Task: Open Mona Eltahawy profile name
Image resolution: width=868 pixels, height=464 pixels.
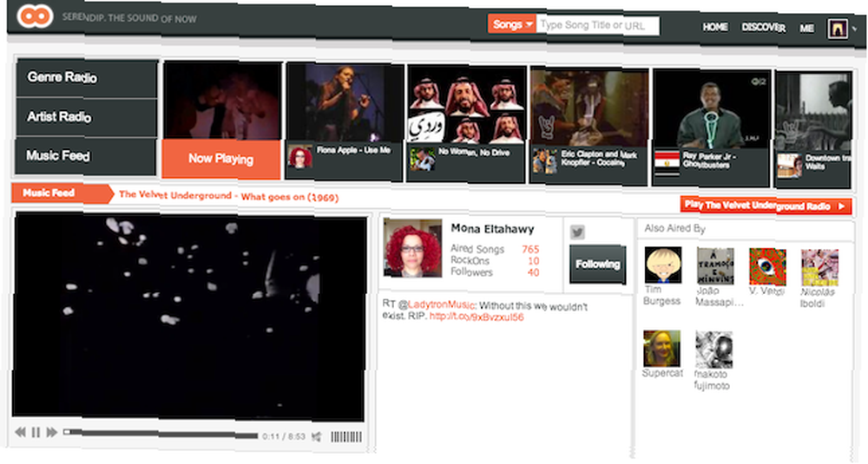Action: click(492, 229)
